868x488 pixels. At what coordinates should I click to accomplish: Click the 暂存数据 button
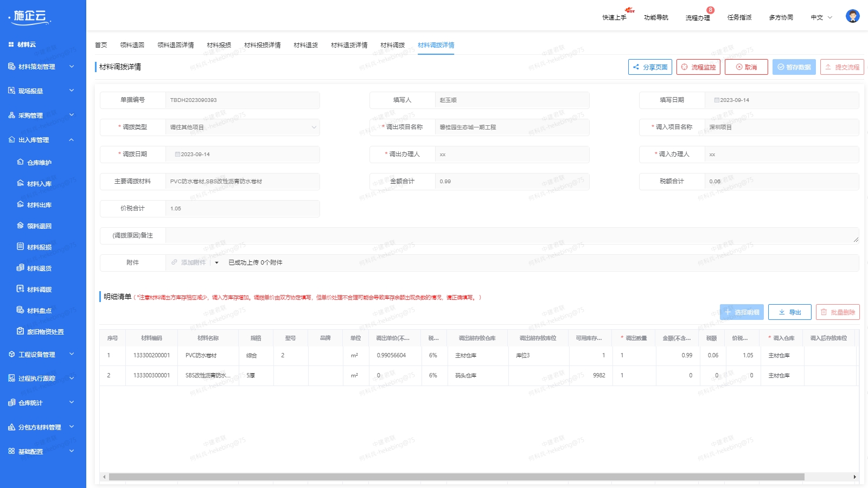tap(794, 67)
